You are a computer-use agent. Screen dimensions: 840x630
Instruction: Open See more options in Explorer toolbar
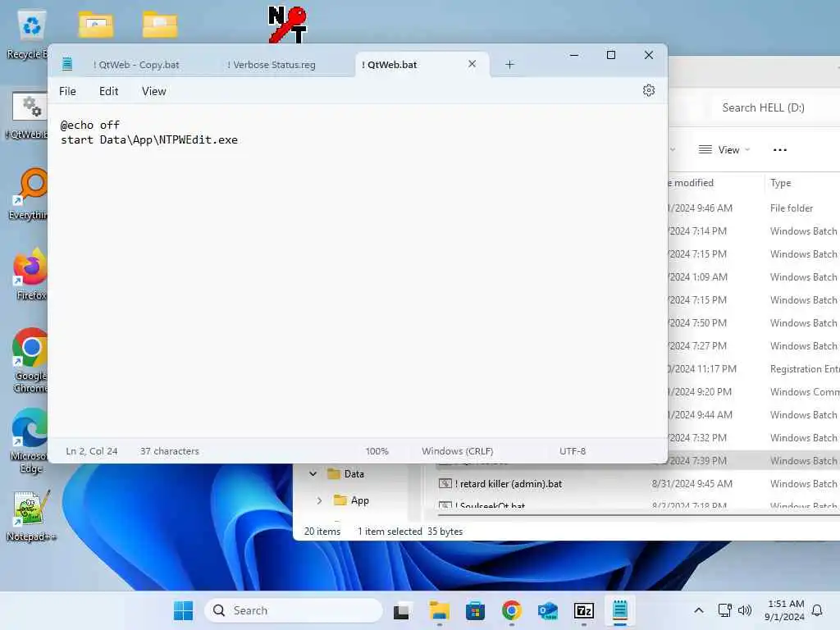pos(780,150)
